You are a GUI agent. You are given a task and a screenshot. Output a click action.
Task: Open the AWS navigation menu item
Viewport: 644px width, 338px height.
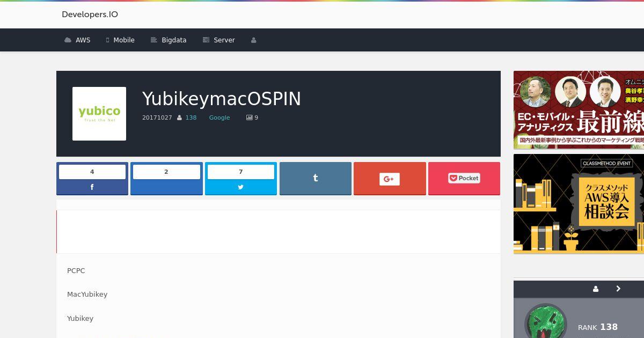[77, 40]
